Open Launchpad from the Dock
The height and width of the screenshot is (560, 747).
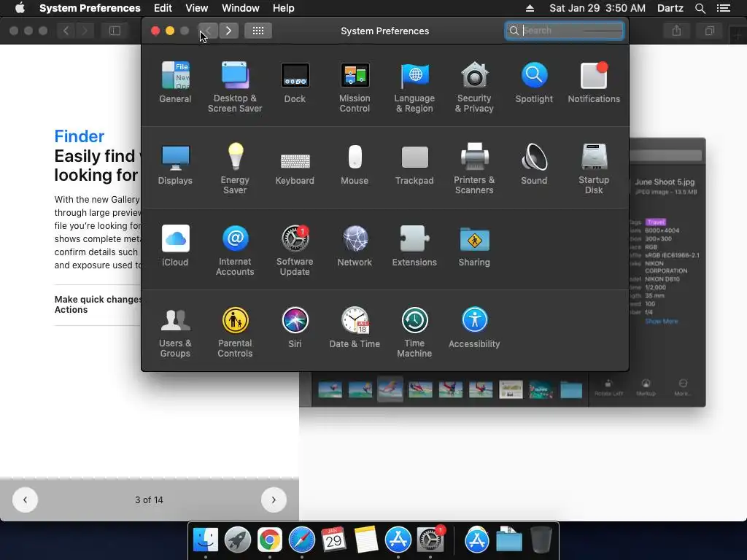coord(237,540)
